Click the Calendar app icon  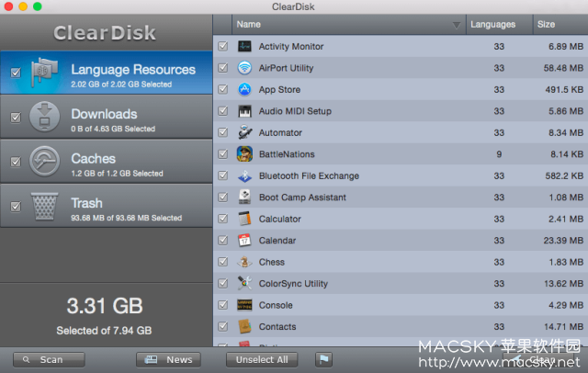click(244, 241)
